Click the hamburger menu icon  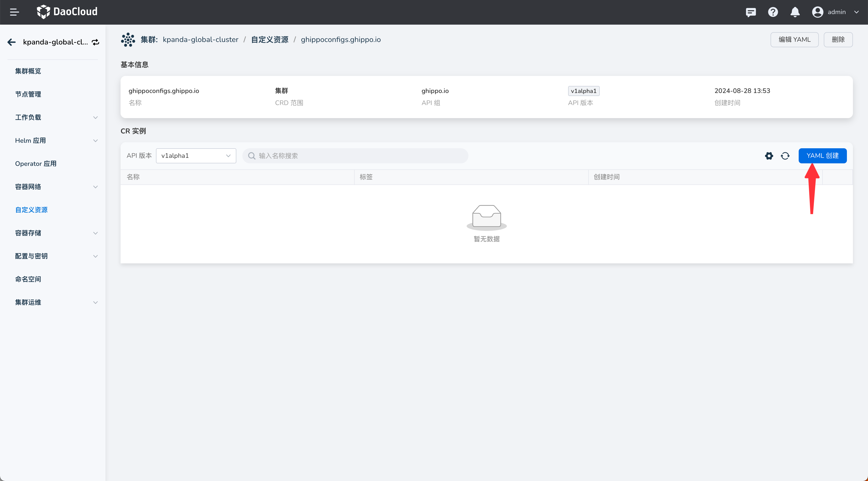point(14,12)
